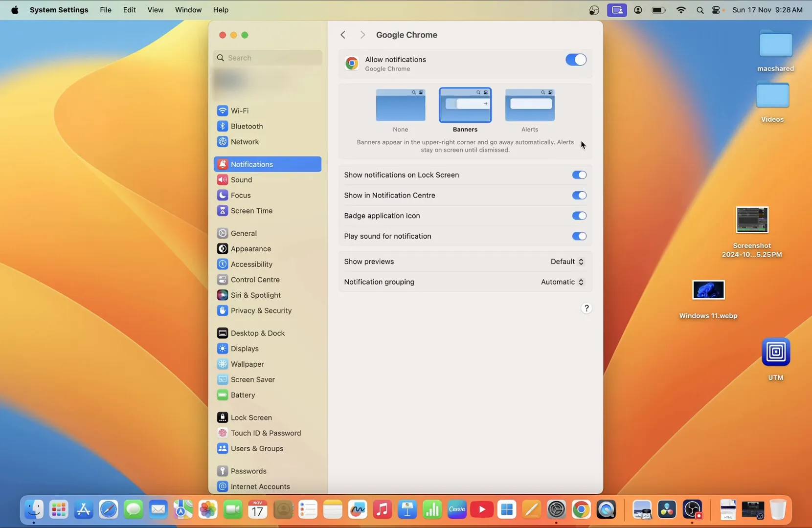Select Network in the sidebar
The width and height of the screenshot is (812, 528).
point(267,142)
